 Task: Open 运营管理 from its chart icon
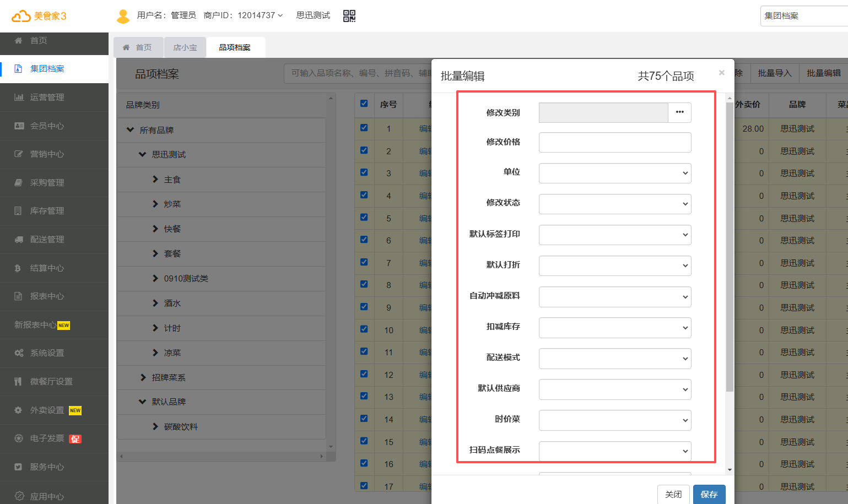click(19, 97)
